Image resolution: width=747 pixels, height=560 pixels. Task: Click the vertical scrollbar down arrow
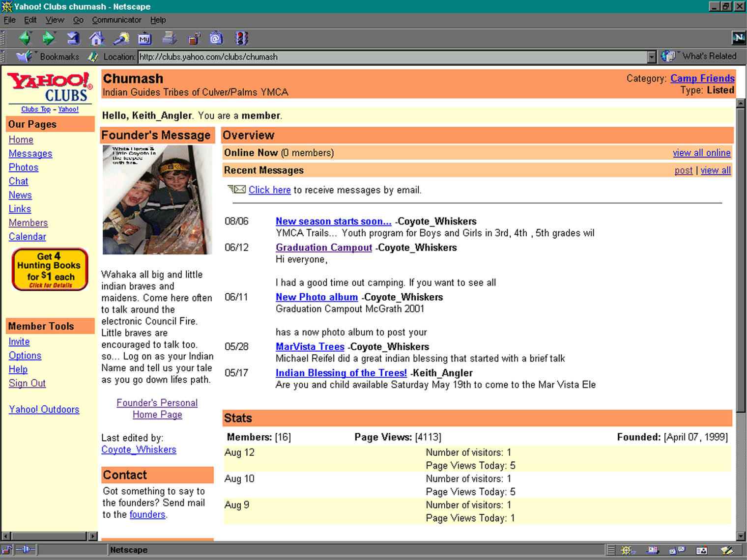(741, 536)
